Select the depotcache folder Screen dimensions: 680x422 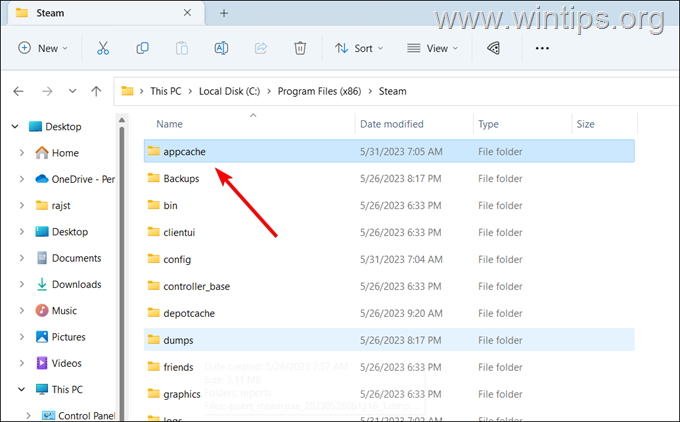pyautogui.click(x=389, y=313)
